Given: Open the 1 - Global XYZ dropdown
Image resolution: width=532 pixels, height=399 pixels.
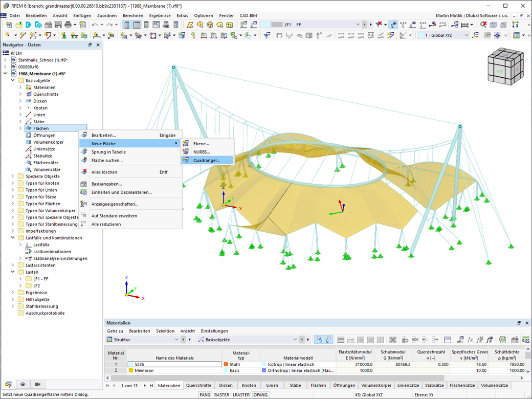Looking at the screenshot, I should pos(467,35).
